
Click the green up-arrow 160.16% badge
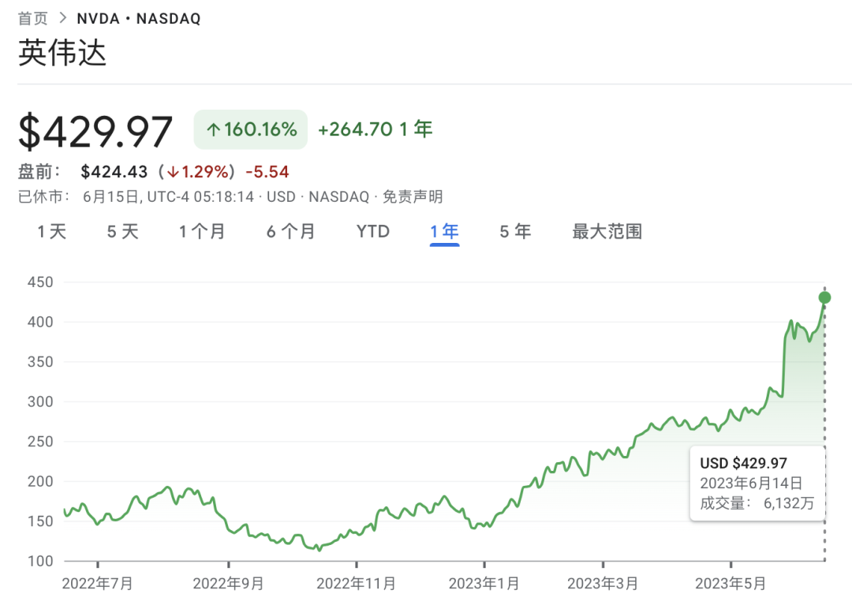(x=251, y=129)
